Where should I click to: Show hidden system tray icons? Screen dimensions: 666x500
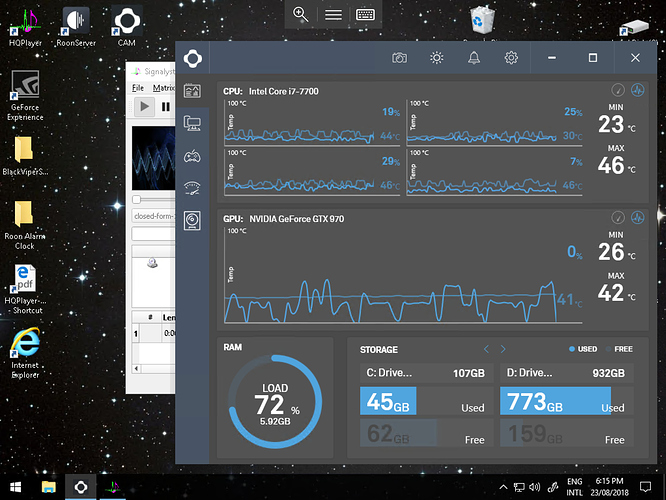point(503,487)
